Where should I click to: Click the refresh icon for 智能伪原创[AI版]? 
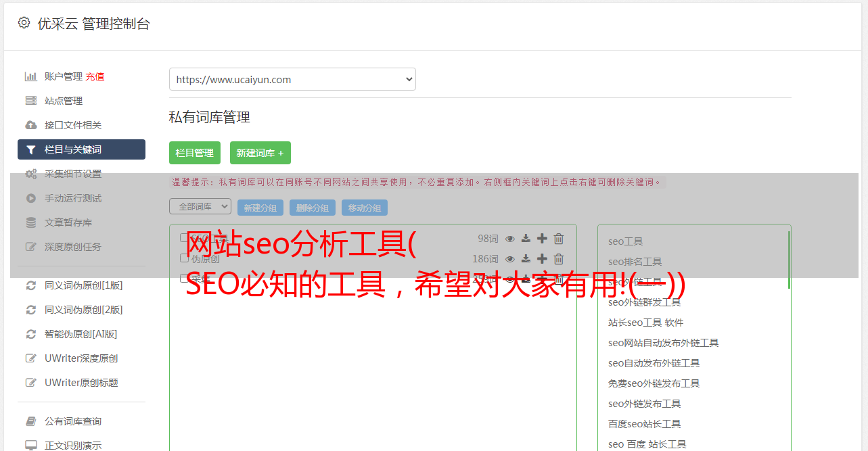(x=30, y=334)
